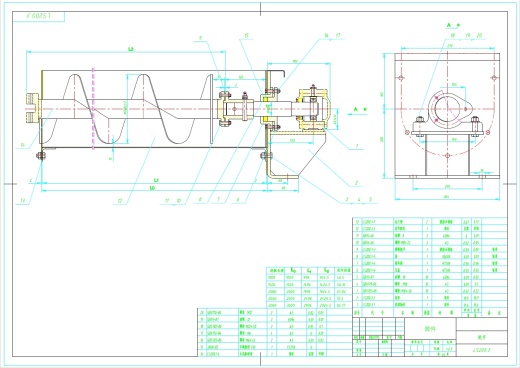Image resolution: width=520 pixels, height=368 pixels.
Task: Click balloon number 3 at lower right
Action: 347,199
